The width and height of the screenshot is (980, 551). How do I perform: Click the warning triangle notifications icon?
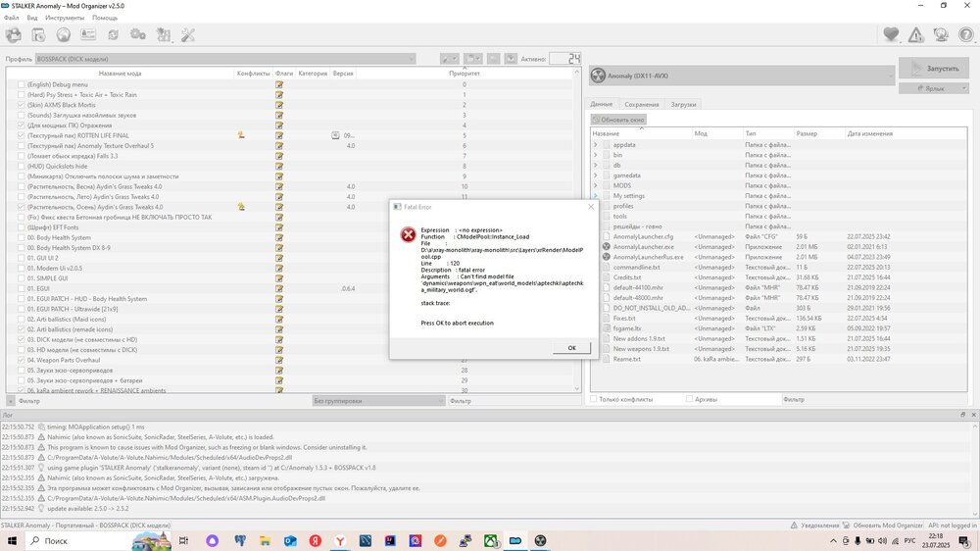click(915, 35)
